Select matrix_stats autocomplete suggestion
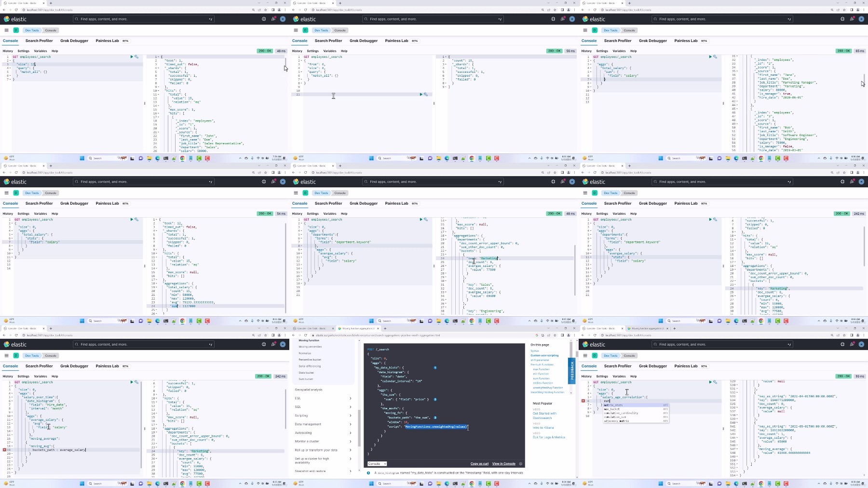 pyautogui.click(x=636, y=405)
